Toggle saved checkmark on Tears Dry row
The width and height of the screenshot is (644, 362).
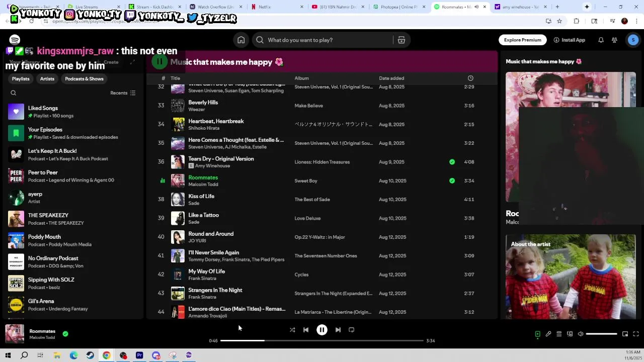[452, 162]
